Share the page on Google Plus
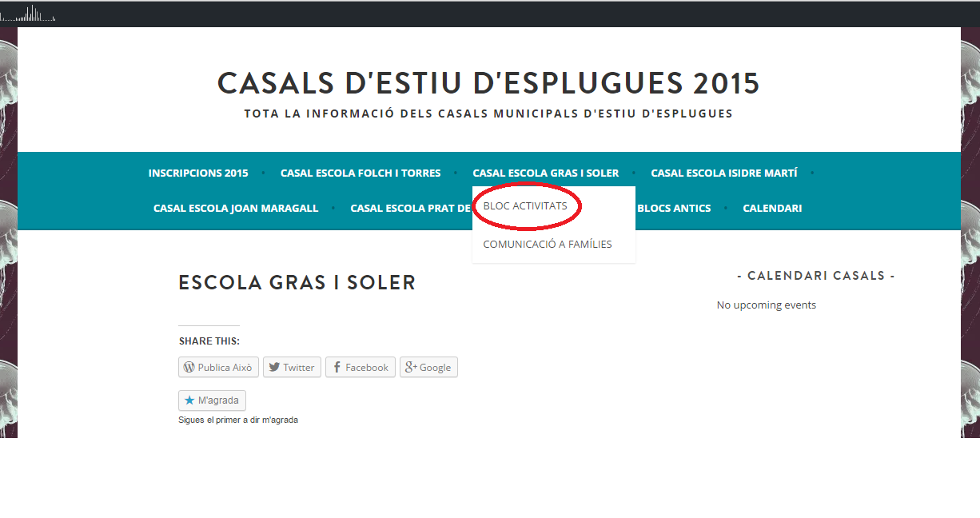 (x=428, y=368)
